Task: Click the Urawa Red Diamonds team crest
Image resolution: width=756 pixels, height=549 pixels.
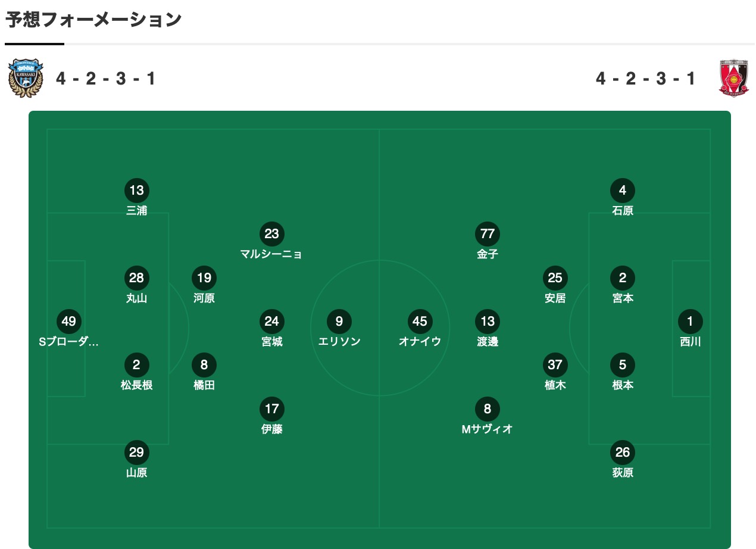Action: pyautogui.click(x=733, y=78)
